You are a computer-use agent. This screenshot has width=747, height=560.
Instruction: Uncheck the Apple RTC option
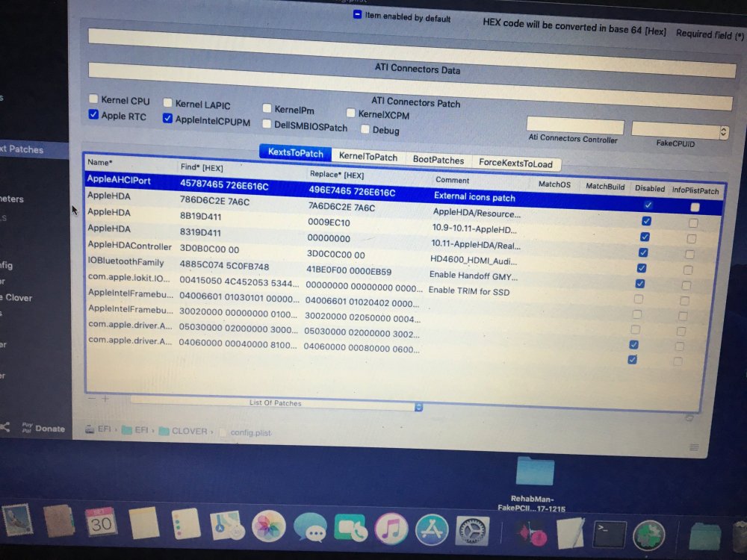pos(93,114)
